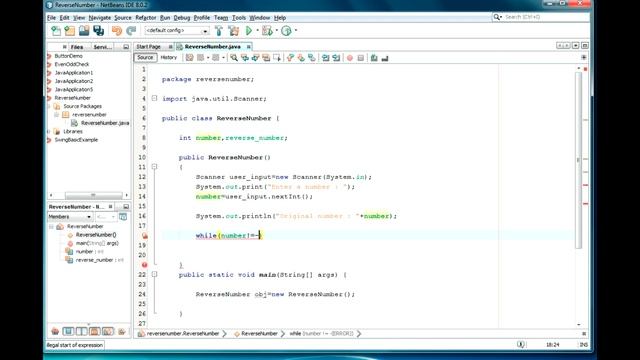Click the reversenumber.ReverseNumber breadcrumb

tap(182, 334)
